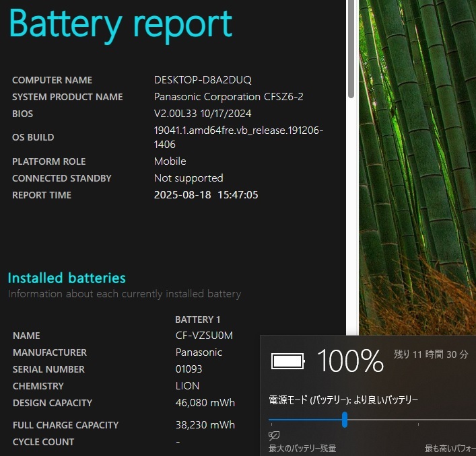Image resolution: width=476 pixels, height=456 pixels.
Task: Click the 'FULL CHARGE CAPACITY' label
Action: (65, 425)
